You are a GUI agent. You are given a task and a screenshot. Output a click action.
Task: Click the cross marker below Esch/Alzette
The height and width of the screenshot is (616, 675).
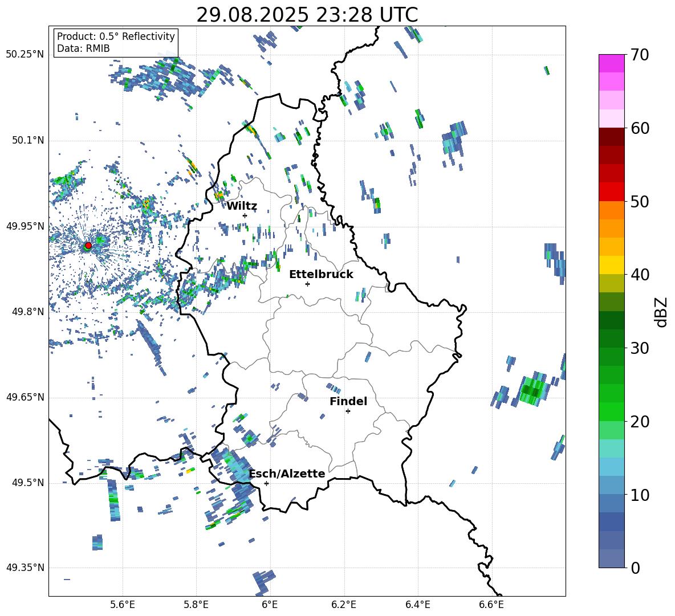point(266,483)
